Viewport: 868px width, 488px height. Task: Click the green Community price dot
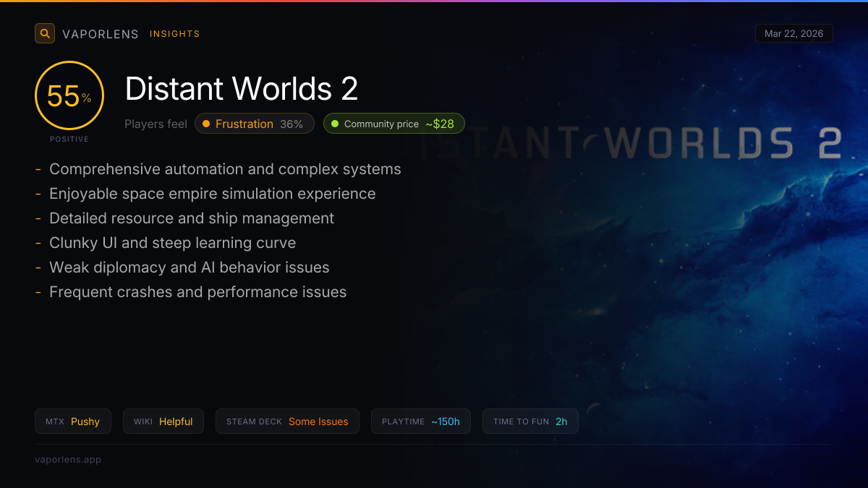335,124
